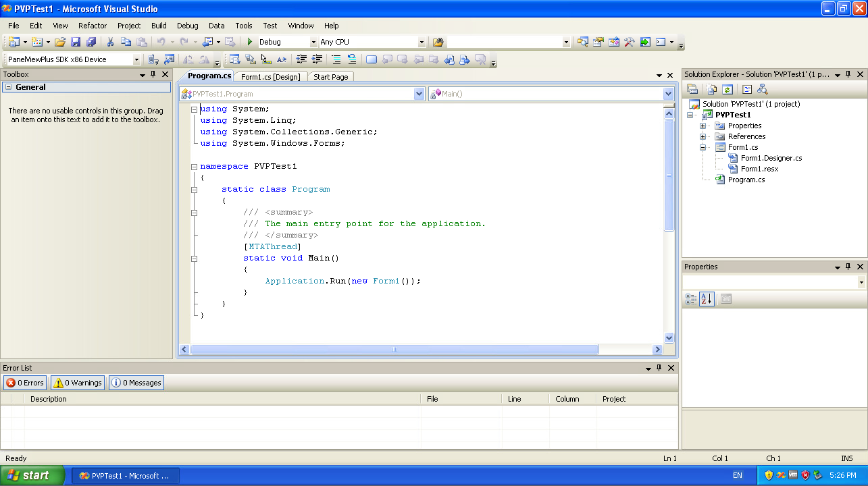Switch Properties window to Categorized view

(x=691, y=299)
